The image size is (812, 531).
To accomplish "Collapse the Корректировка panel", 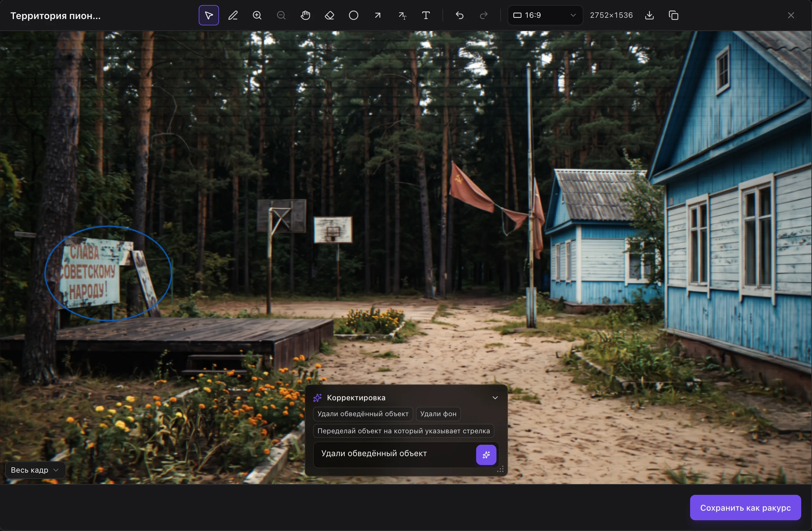I will 495,398.
